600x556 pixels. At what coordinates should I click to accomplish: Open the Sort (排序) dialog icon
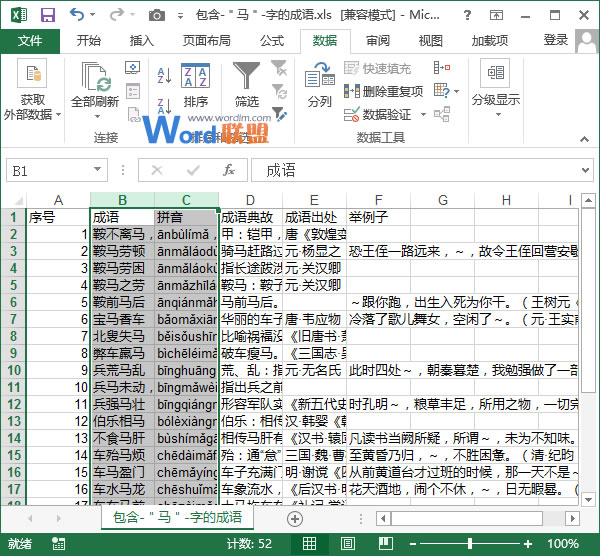pyautogui.click(x=195, y=85)
